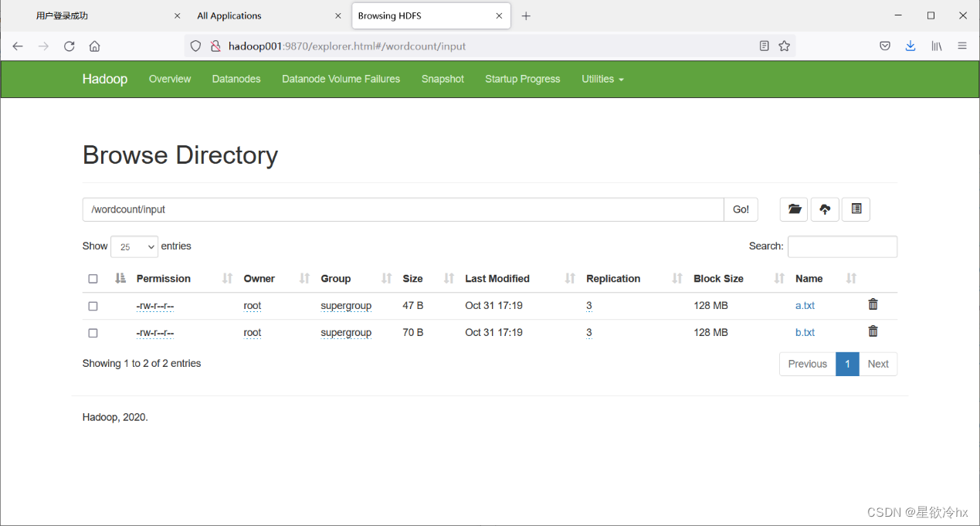980x526 pixels.
Task: Sort by Permission column arrows
Action: [x=227, y=279]
